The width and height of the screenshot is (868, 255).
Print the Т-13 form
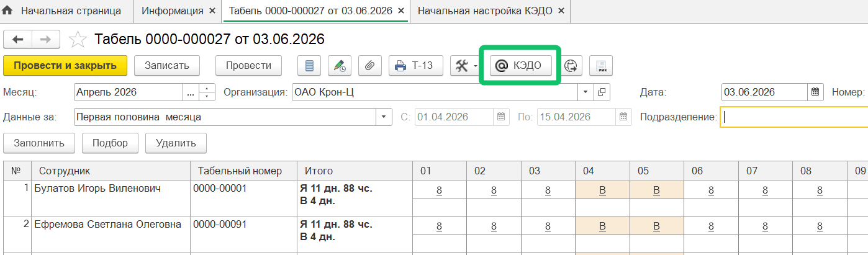pyautogui.click(x=415, y=66)
